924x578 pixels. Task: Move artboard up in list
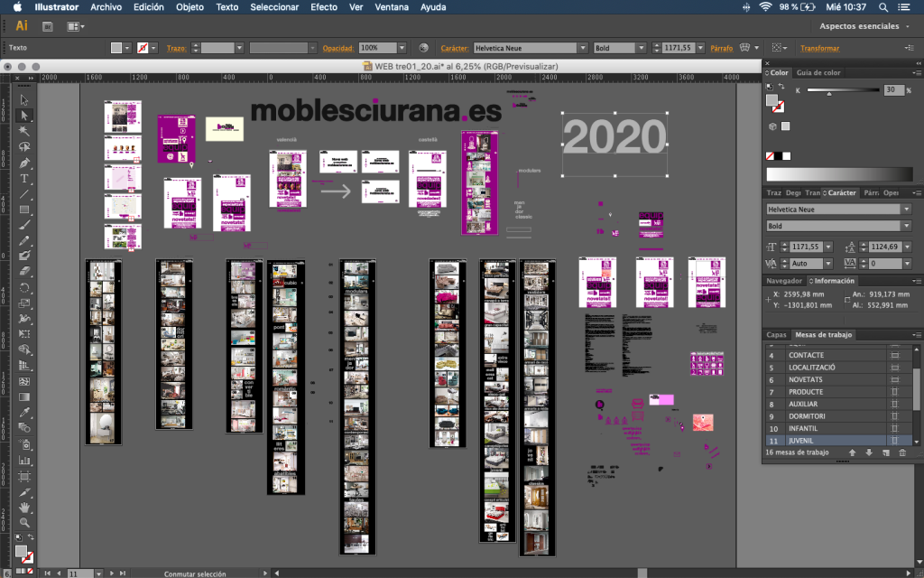852,452
